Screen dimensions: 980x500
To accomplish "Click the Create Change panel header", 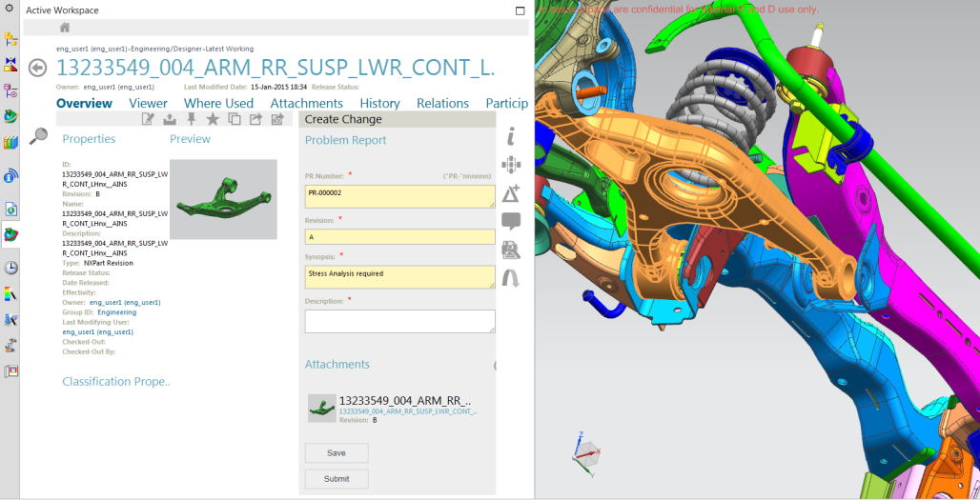I will (398, 119).
